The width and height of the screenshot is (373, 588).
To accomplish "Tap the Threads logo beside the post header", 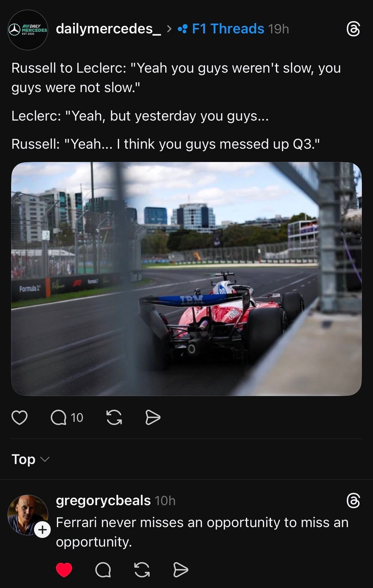I will [353, 29].
